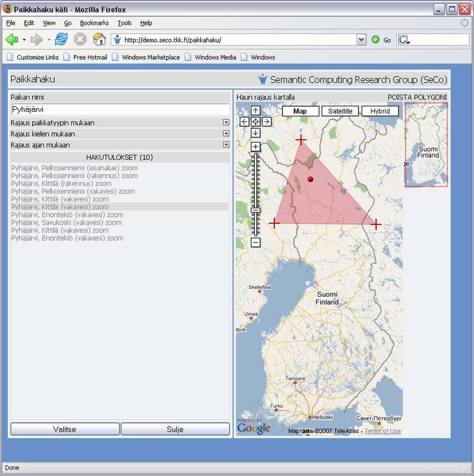
Task: Zoom out the map with minus
Action: pyautogui.click(x=256, y=242)
